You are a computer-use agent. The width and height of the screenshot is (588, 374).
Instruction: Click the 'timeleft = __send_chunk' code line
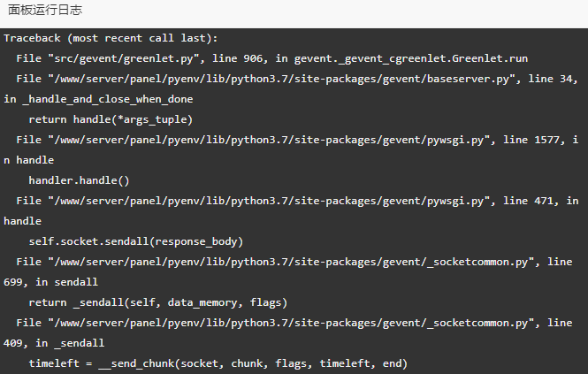[x=218, y=363]
